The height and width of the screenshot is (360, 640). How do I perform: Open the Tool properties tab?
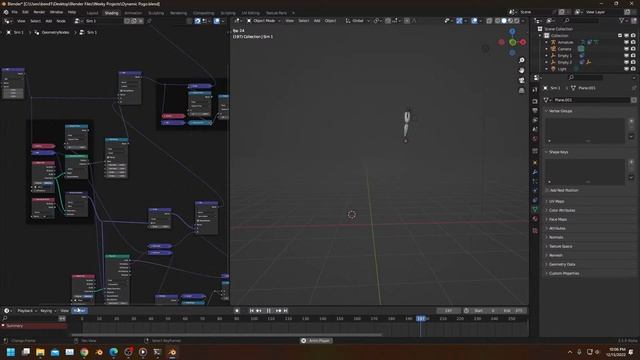click(535, 90)
